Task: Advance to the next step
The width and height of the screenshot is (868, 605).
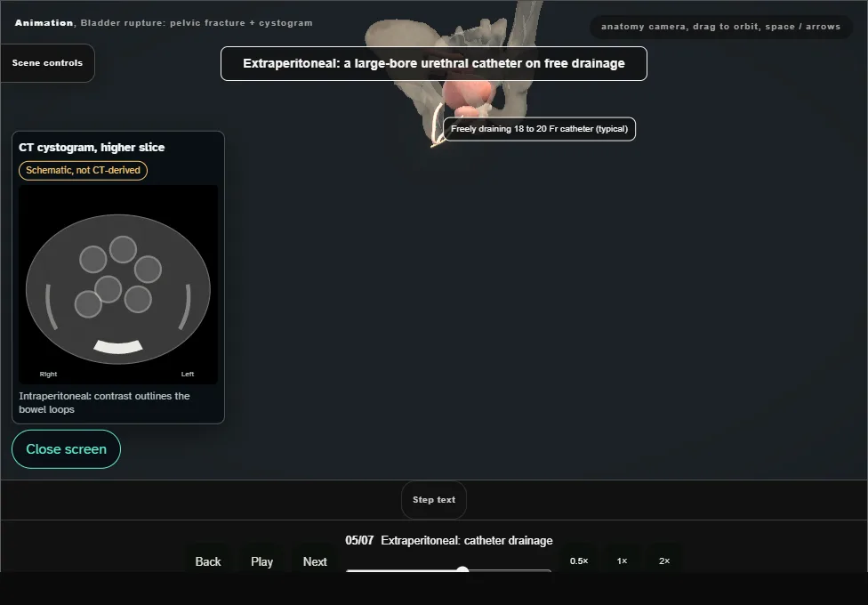Action: 315,561
